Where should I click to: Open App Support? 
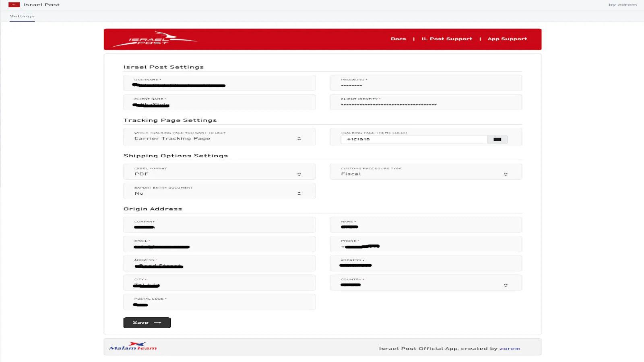[x=507, y=39]
